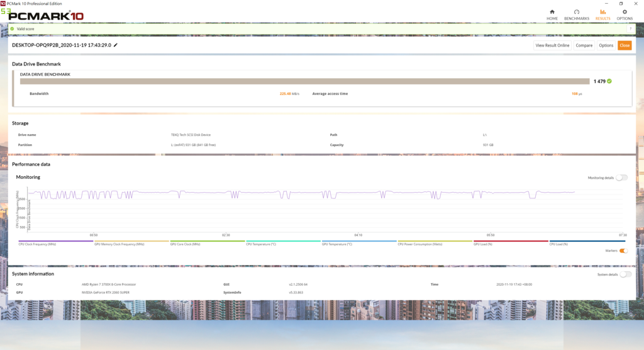Click the help question mark icon

(x=630, y=29)
